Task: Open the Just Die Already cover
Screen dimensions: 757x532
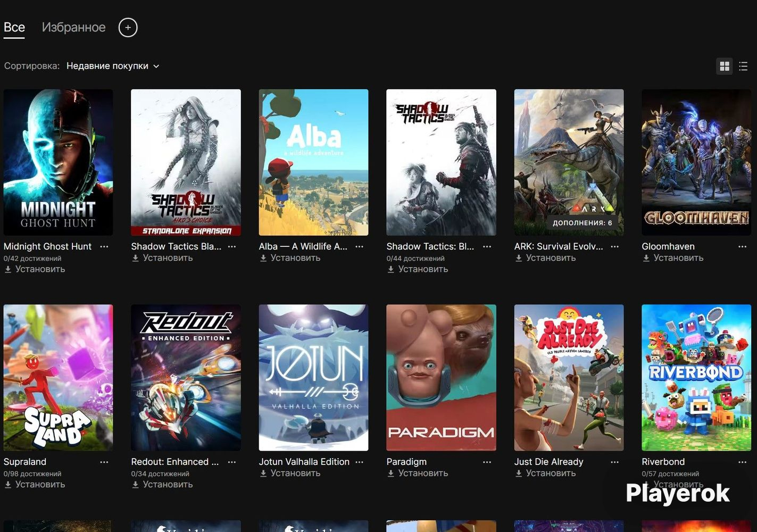Action: tap(569, 378)
